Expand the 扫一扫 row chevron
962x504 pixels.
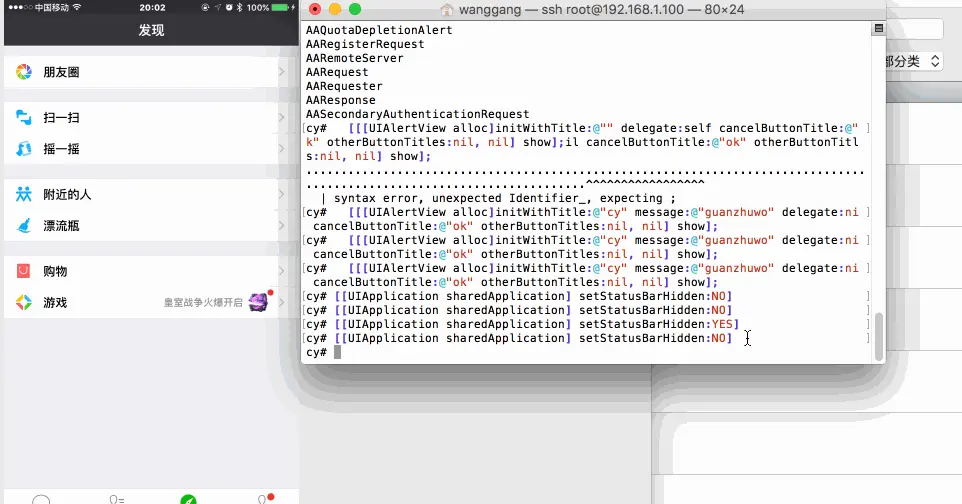282,117
